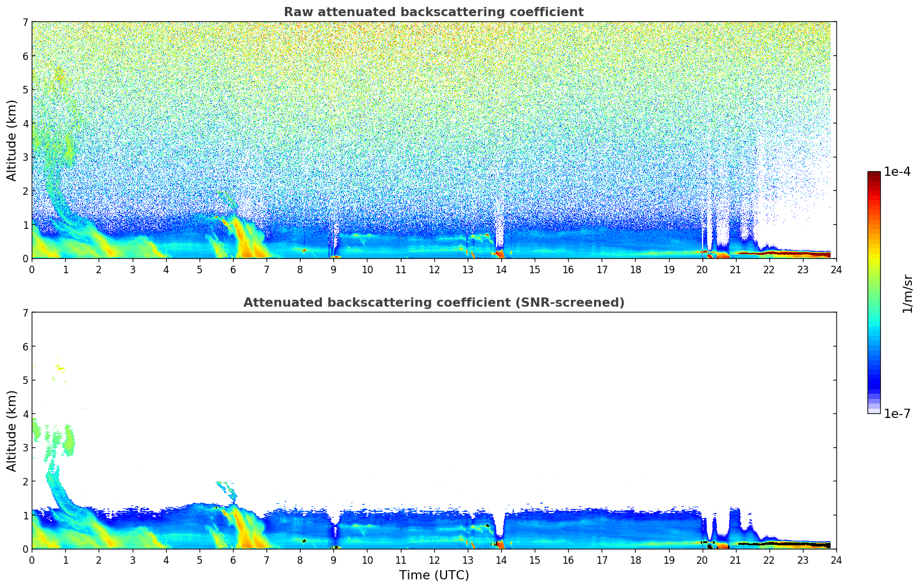
Task: Click the title "Raw attenuated backscattering coefficient"
Action: [x=434, y=12]
